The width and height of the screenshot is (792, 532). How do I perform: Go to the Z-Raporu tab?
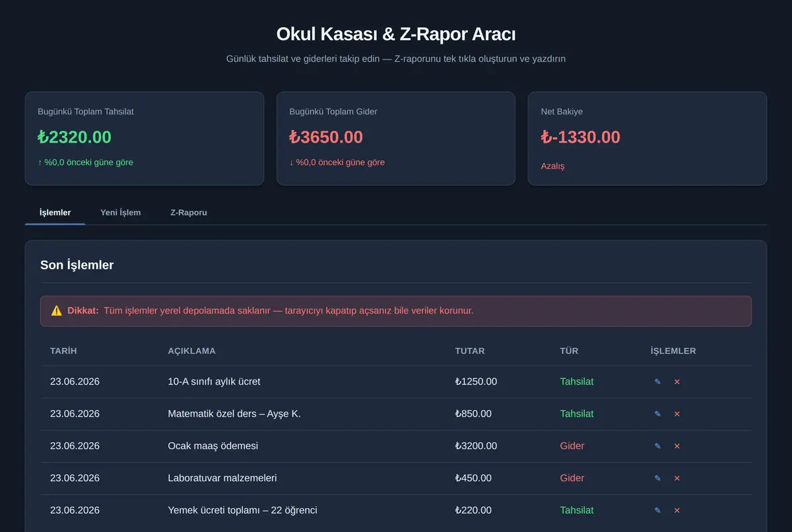click(189, 213)
